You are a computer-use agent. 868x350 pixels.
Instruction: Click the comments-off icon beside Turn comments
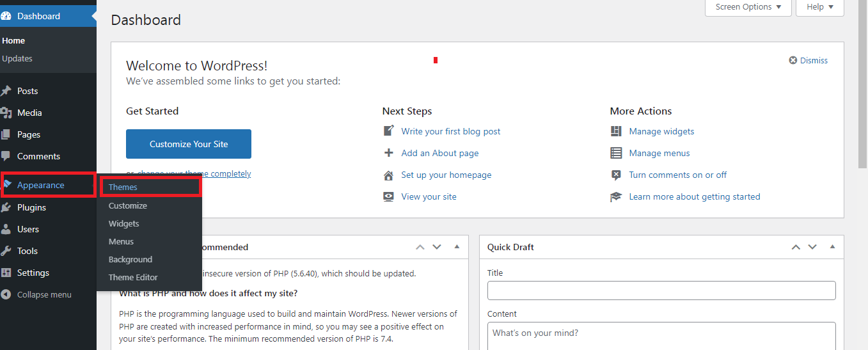pyautogui.click(x=616, y=175)
